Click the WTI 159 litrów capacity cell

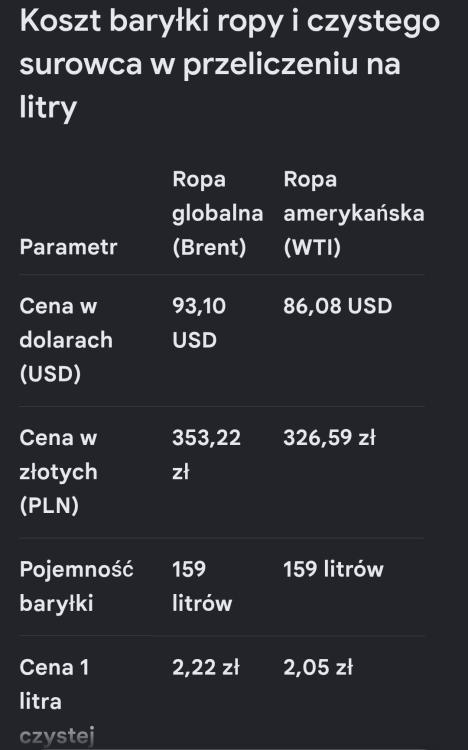coord(333,569)
